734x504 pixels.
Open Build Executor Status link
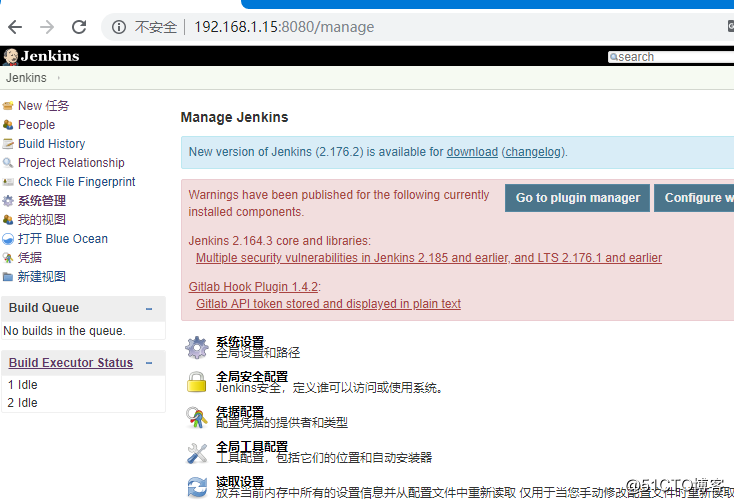click(x=71, y=363)
